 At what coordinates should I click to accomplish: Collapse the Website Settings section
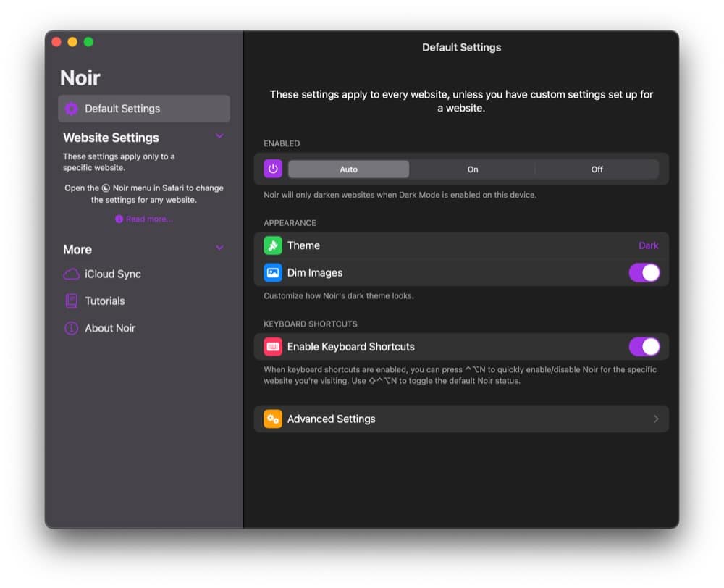coord(220,136)
